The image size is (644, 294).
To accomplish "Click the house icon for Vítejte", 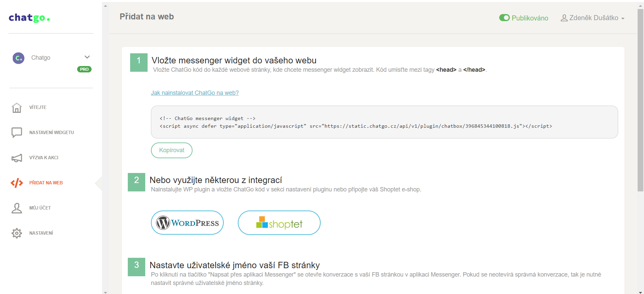I will pos(17,108).
